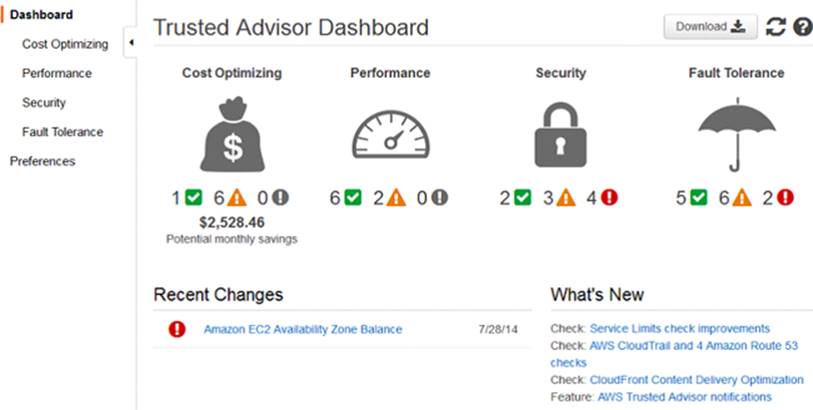Click orange warning icon under Cost Optimizing
The width and height of the screenshot is (813, 410).
pos(237,197)
